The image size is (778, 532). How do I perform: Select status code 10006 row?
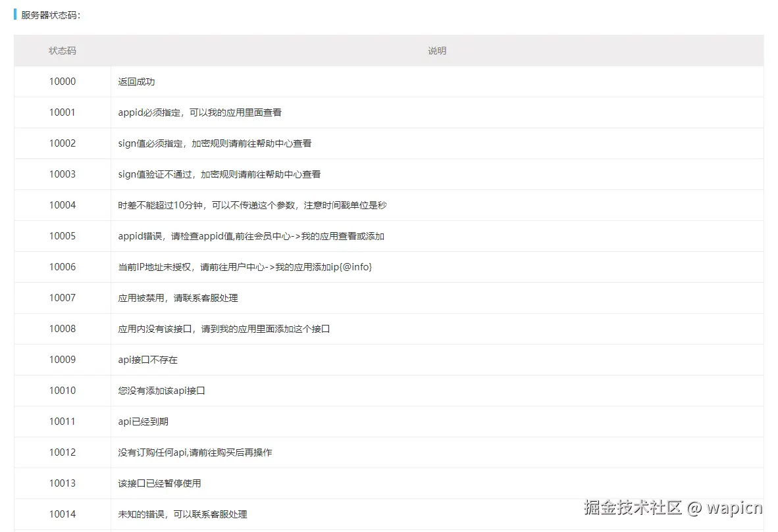pyautogui.click(x=62, y=267)
